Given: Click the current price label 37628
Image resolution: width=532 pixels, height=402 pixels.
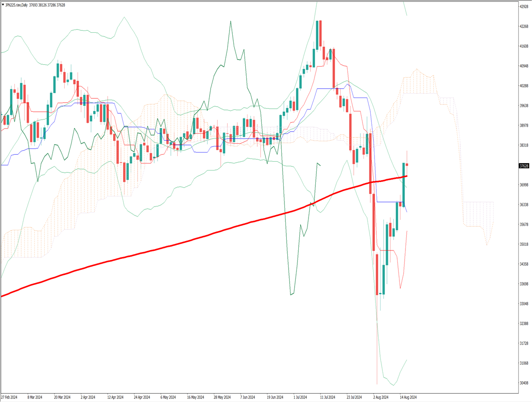Looking at the screenshot, I should coord(524,166).
